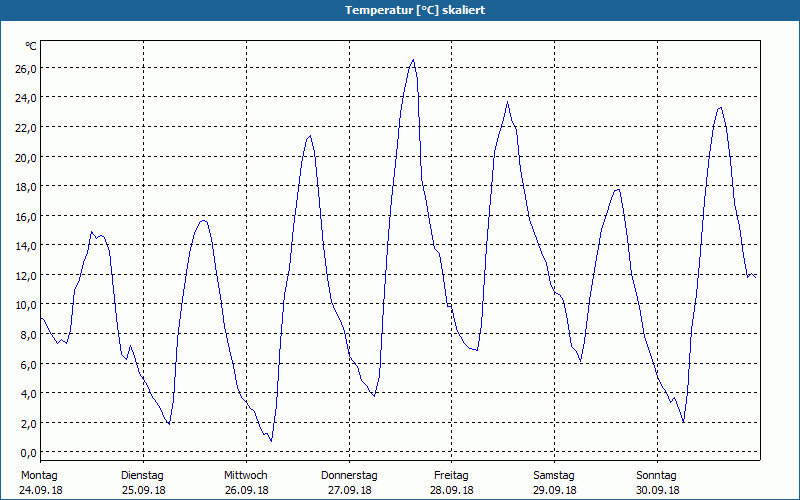Select the 10,0 axis value
Viewport: 800px width, 500px height.
click(26, 305)
